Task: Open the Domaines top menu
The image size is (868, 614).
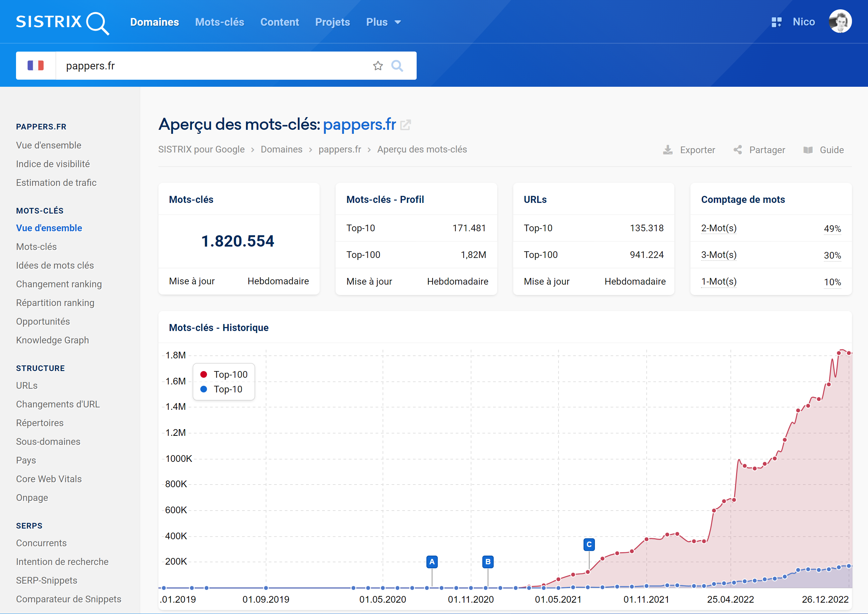Action: tap(155, 22)
